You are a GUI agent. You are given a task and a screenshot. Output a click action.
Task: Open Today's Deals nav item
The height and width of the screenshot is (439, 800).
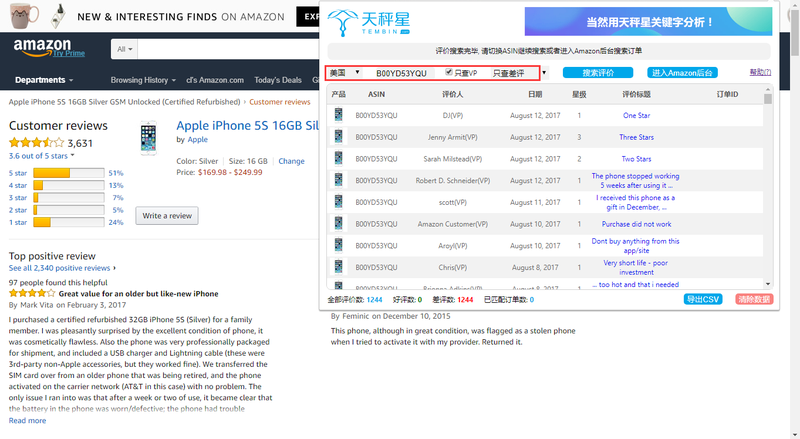[x=278, y=80]
